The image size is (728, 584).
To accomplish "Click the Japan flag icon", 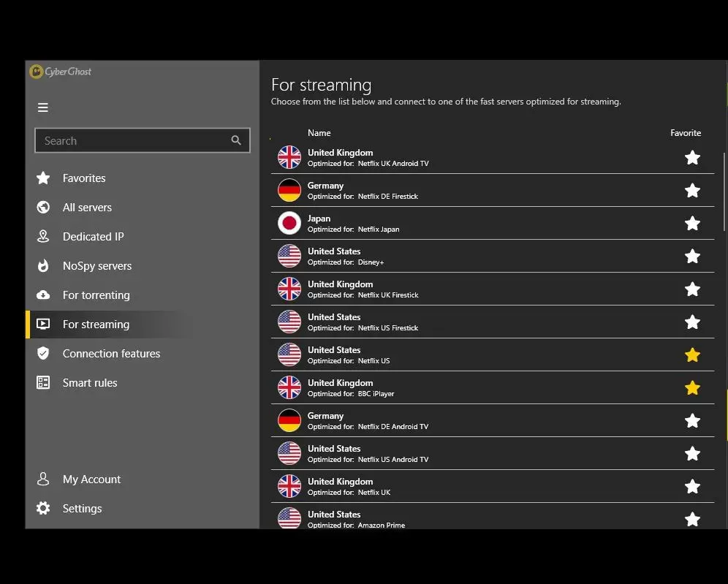I will click(289, 224).
